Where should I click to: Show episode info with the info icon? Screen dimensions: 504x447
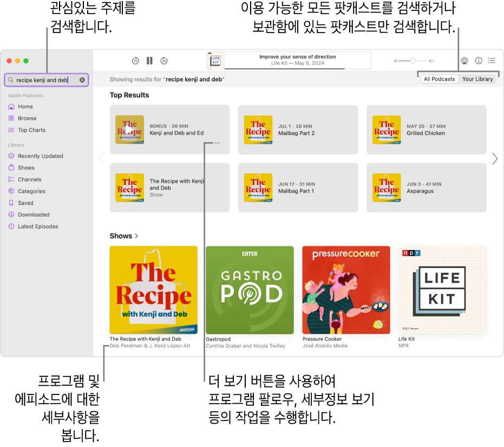pyautogui.click(x=479, y=61)
